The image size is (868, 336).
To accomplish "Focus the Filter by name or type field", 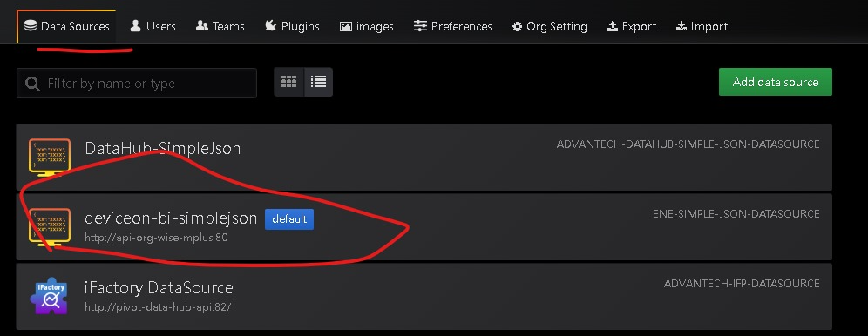I will (x=137, y=84).
